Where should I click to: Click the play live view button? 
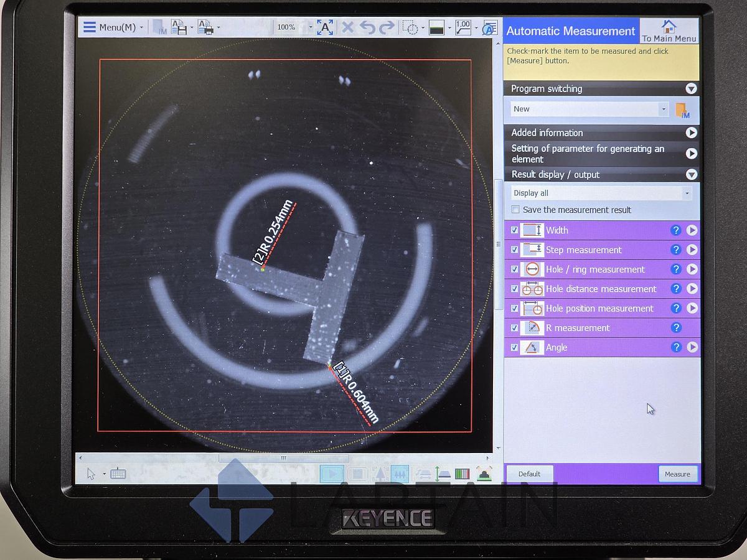click(x=332, y=474)
